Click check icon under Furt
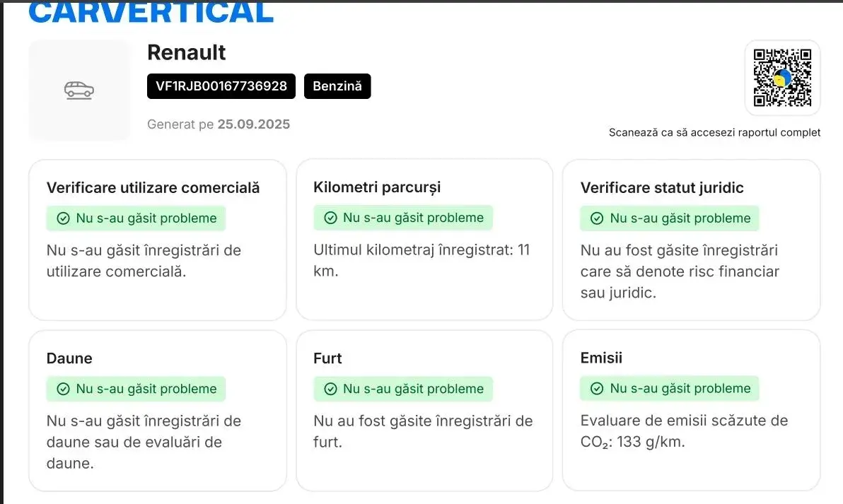 (x=330, y=389)
